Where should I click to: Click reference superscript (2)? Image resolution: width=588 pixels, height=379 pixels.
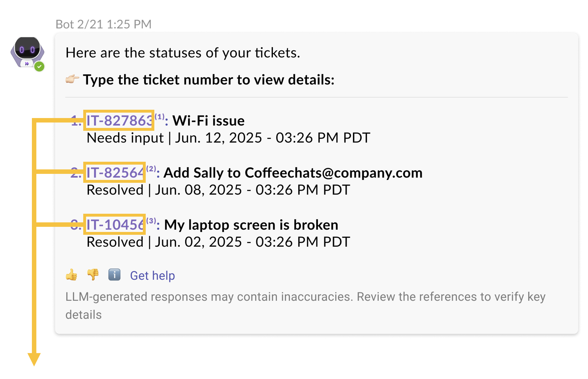[151, 168]
